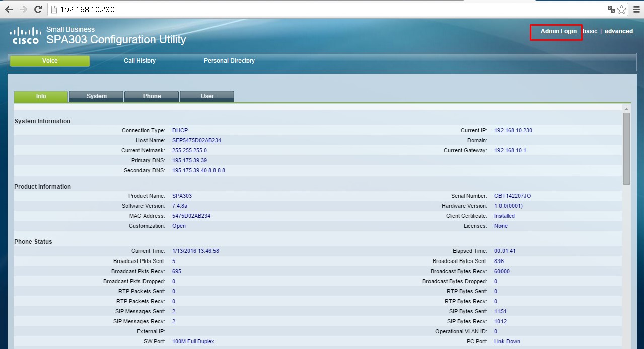Click the RTP Packets Sent label
The width and height of the screenshot is (644, 349).
pyautogui.click(x=140, y=291)
